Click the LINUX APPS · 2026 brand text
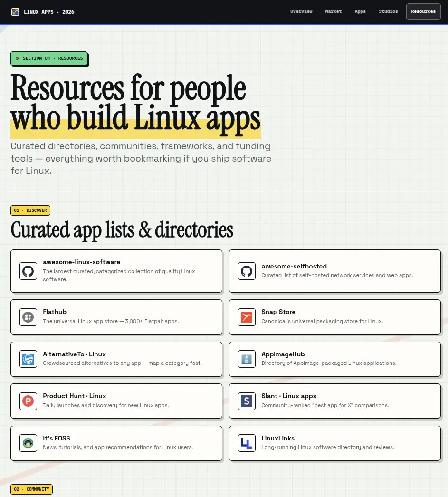The width and height of the screenshot is (448, 497). (x=49, y=12)
